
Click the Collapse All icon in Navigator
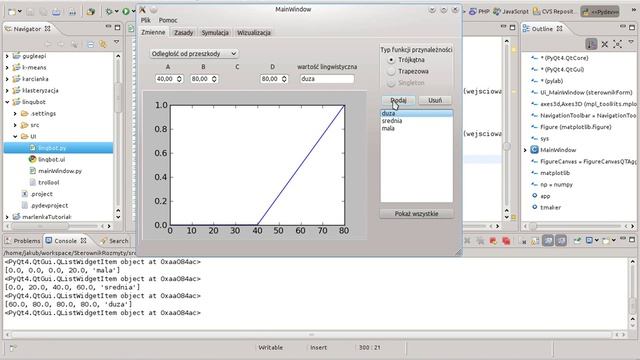91,44
